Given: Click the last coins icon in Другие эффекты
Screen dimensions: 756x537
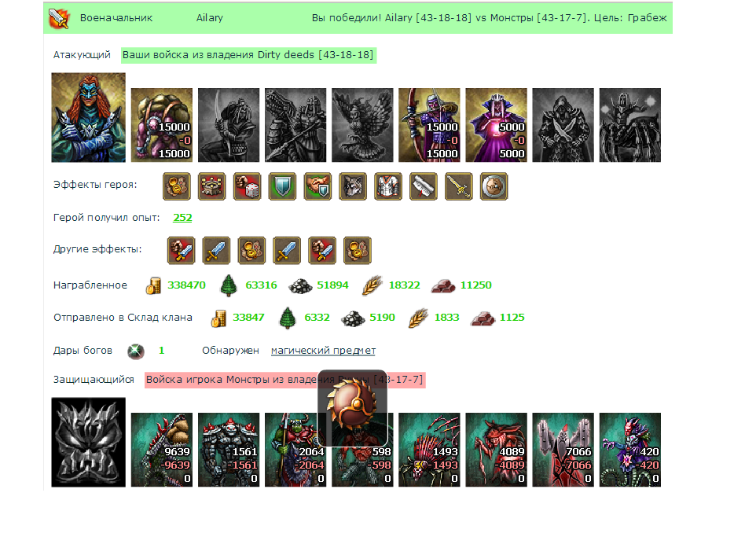Looking at the screenshot, I should tap(358, 250).
